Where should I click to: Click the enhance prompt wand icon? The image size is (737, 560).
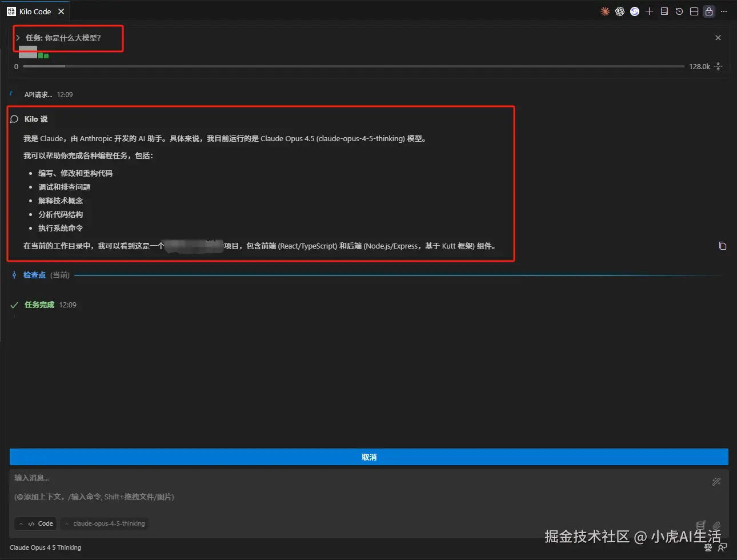716,482
